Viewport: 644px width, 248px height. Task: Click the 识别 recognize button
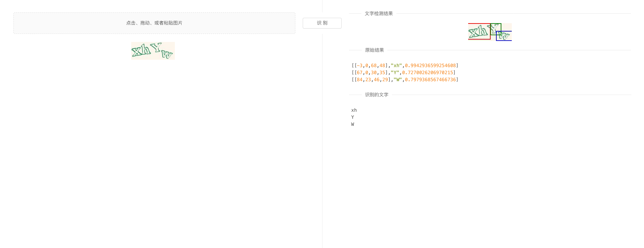click(x=322, y=23)
